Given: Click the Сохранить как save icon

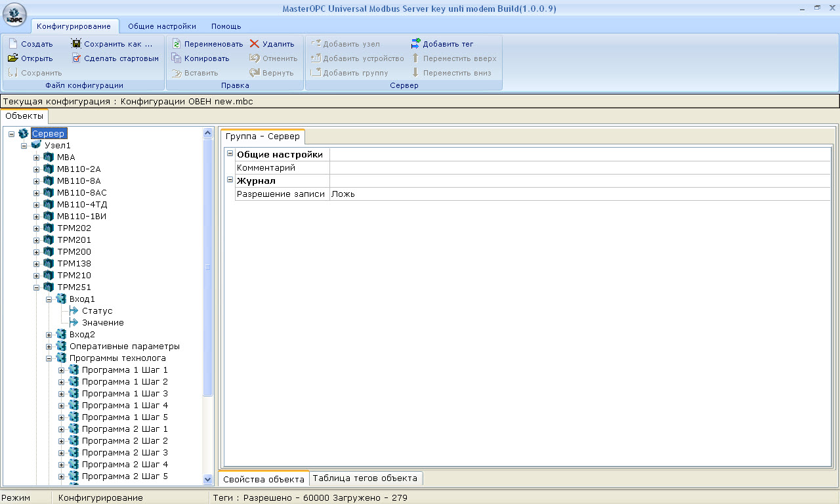Looking at the screenshot, I should [76, 44].
